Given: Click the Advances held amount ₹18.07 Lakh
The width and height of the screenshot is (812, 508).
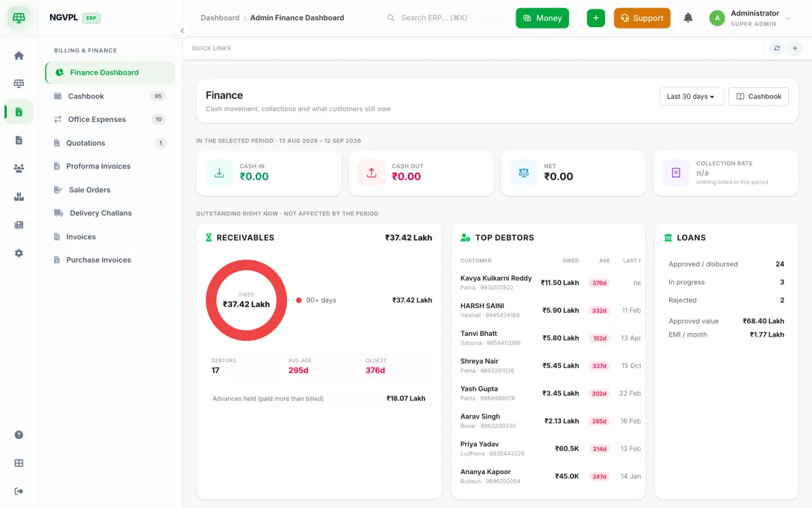Looking at the screenshot, I should [406, 398].
